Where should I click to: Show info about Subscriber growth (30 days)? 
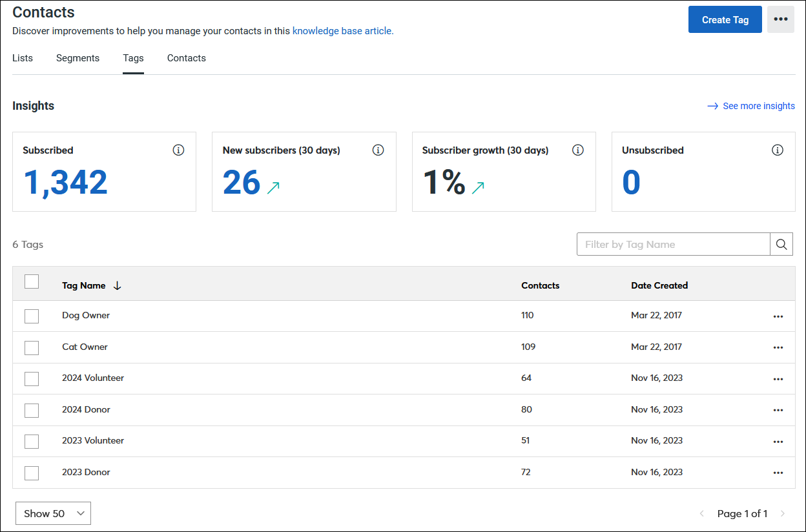(x=578, y=150)
